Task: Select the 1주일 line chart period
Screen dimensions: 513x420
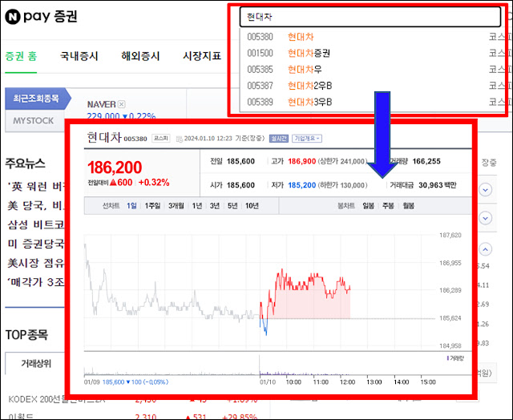Action: (x=152, y=206)
